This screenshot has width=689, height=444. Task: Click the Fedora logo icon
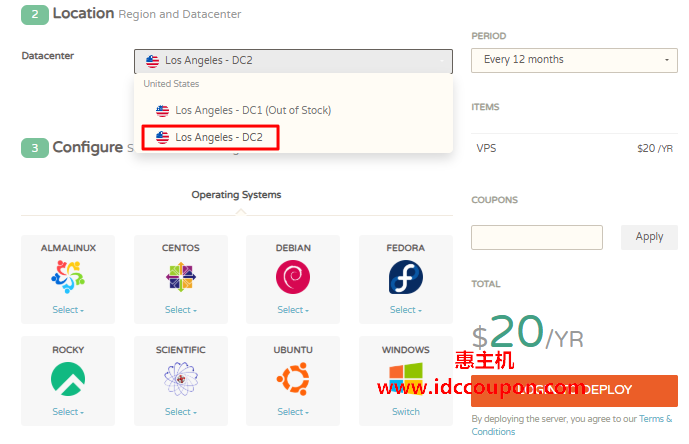tap(406, 277)
